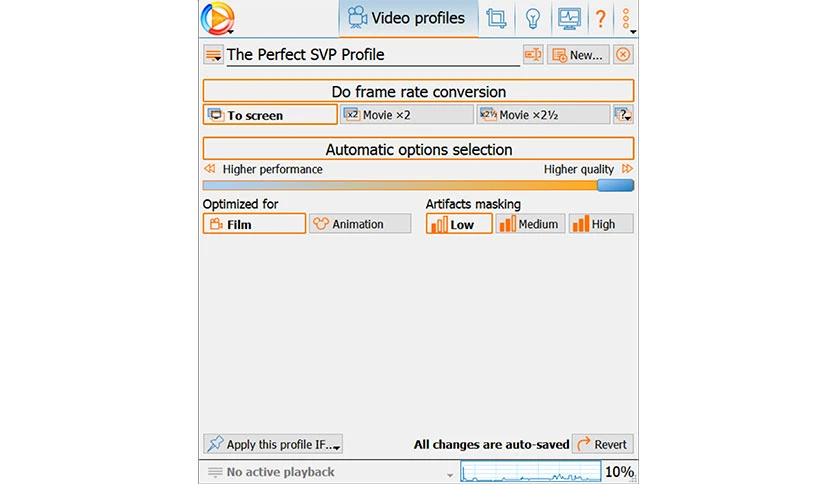
Task: Open the question mark help tab
Action: click(600, 19)
